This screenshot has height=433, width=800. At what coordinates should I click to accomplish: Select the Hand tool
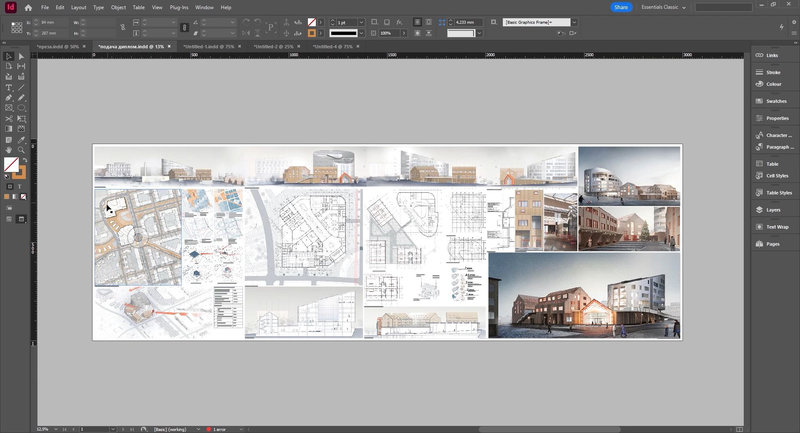(x=9, y=150)
